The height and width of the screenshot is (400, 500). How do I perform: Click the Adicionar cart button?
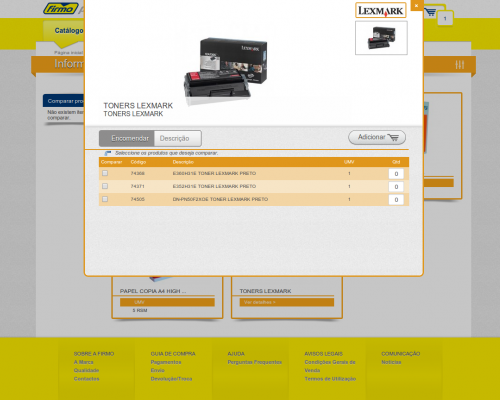coord(377,137)
